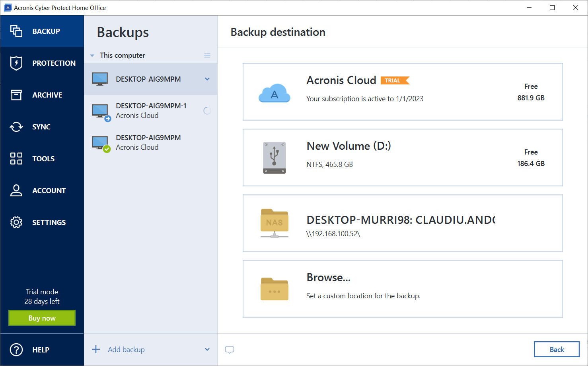Click the Help question mark icon
The width and height of the screenshot is (588, 366).
16,350
